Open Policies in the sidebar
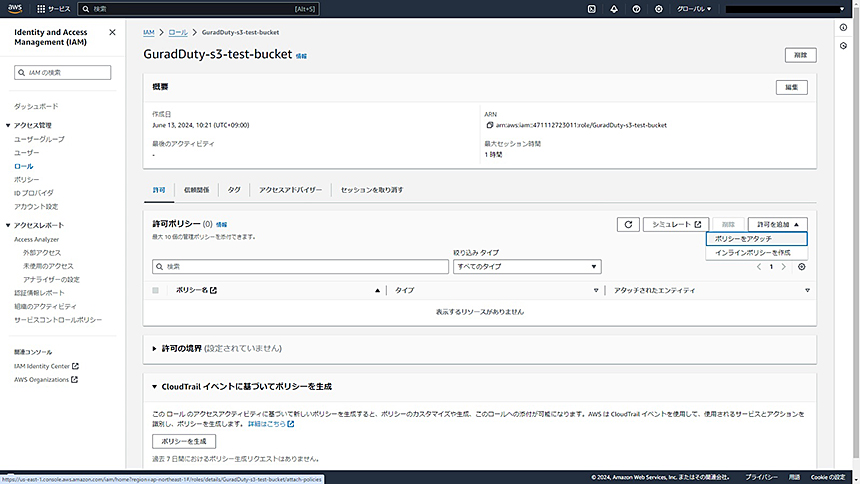The image size is (860, 484). point(26,179)
